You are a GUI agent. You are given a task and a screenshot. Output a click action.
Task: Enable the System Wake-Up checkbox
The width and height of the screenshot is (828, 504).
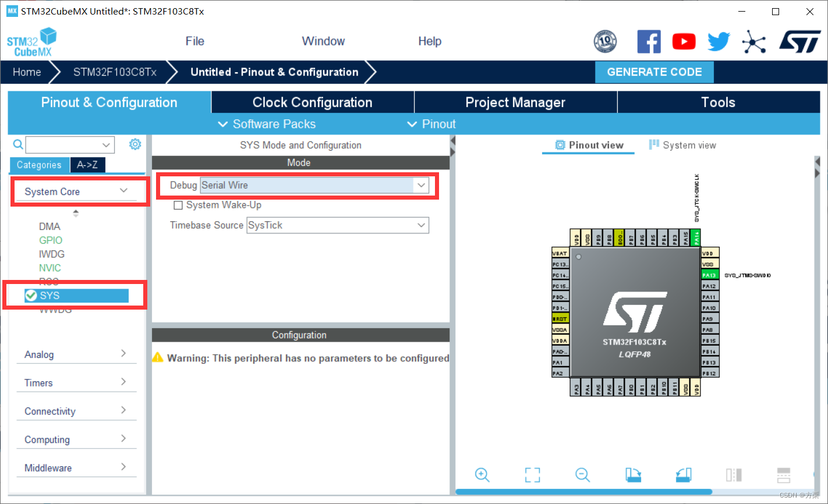[178, 205]
